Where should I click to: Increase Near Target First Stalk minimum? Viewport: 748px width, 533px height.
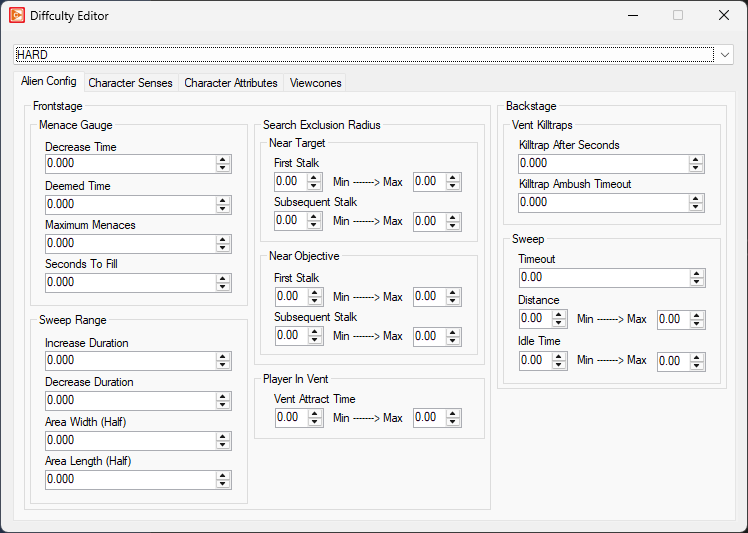tap(315, 177)
